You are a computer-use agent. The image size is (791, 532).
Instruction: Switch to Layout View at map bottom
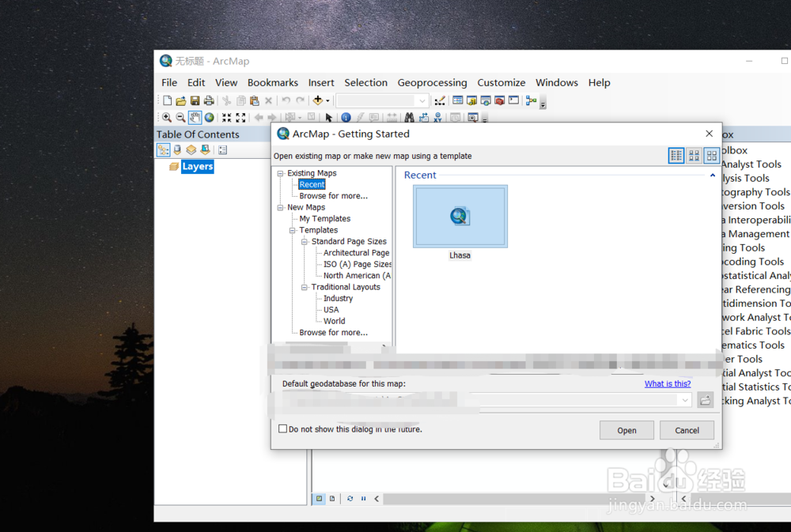coord(332,498)
